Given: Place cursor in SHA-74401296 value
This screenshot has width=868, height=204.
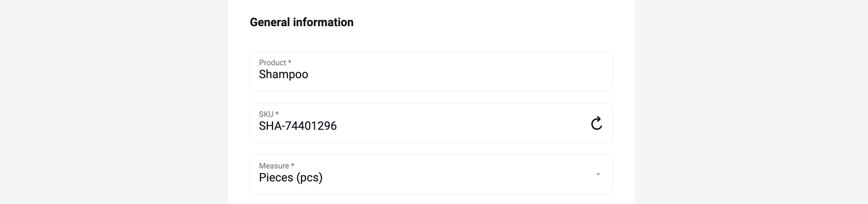Looking at the screenshot, I should click(298, 126).
